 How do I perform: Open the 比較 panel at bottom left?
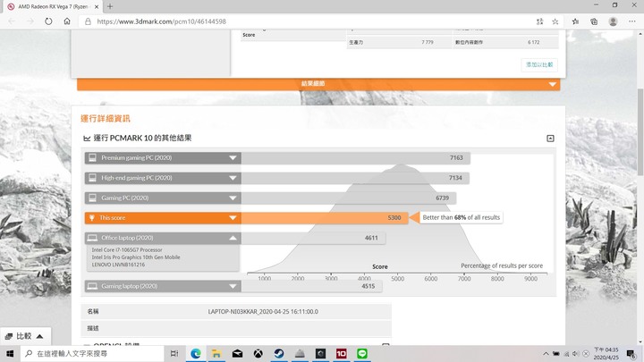coord(25,336)
